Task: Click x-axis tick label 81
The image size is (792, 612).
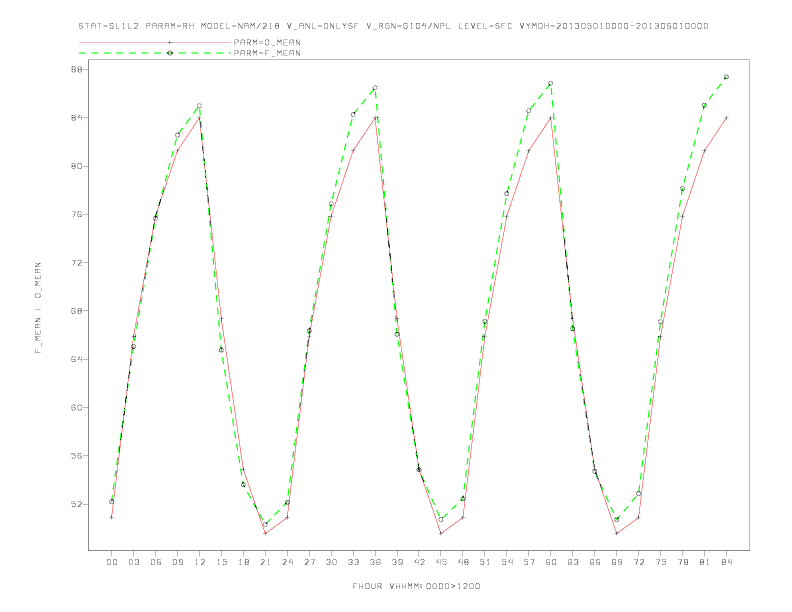Action: click(705, 562)
